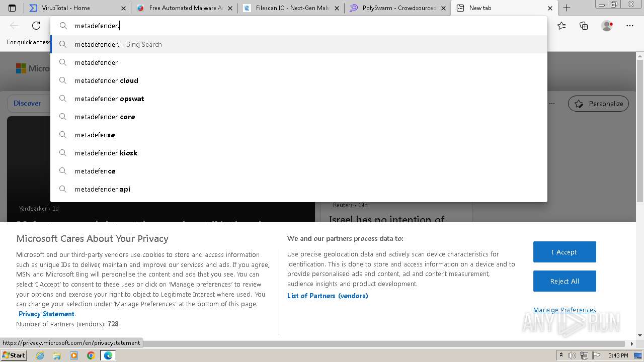This screenshot has width=644, height=362.
Task: Switch to the VirusTotal - Home tab
Action: (x=77, y=8)
